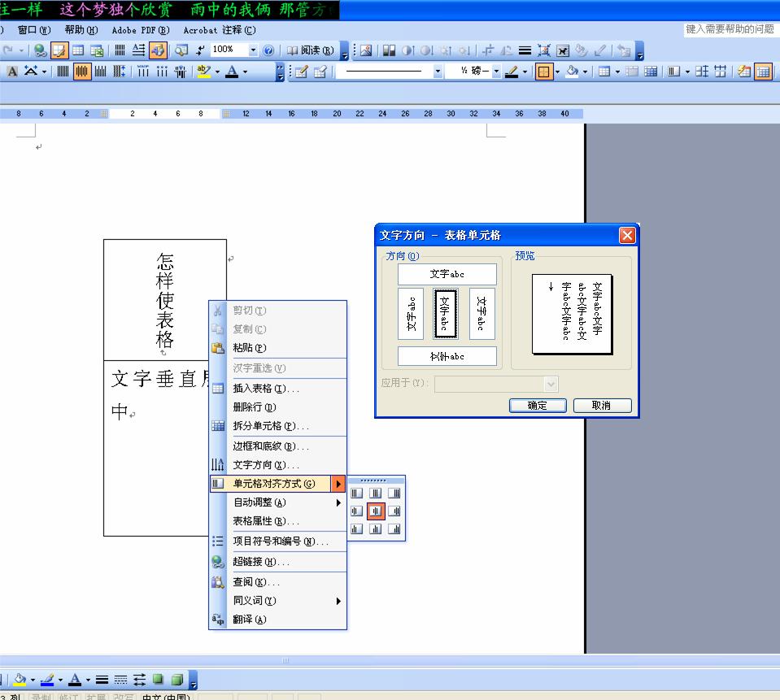Image resolution: width=780 pixels, height=700 pixels.
Task: Click the top-left cell alignment icon
Action: pos(356,493)
